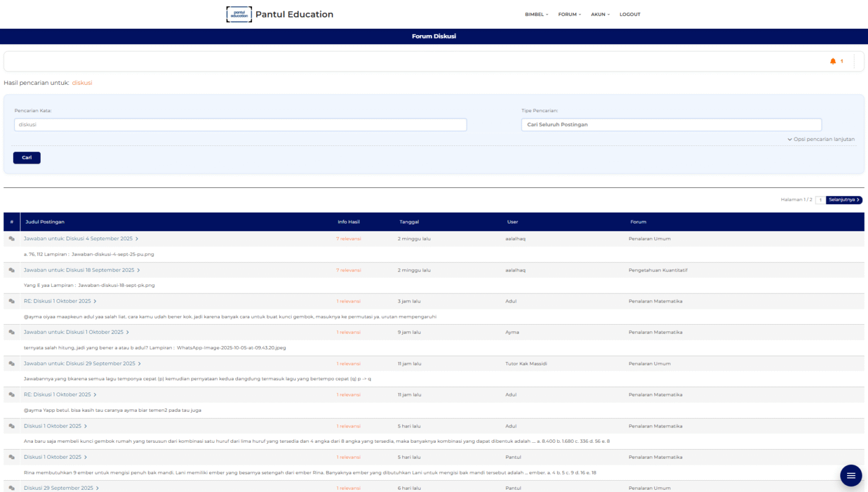Open the BIMBEL dropdown menu

coord(536,14)
